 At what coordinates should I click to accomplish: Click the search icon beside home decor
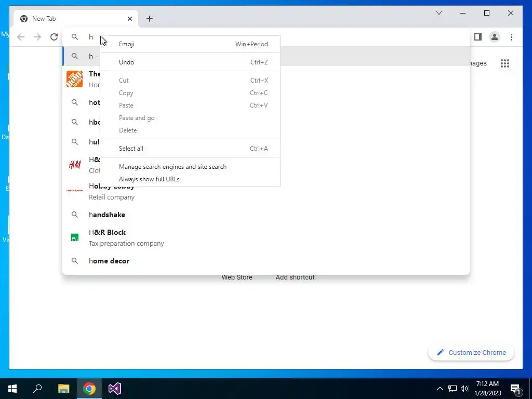[x=75, y=261]
